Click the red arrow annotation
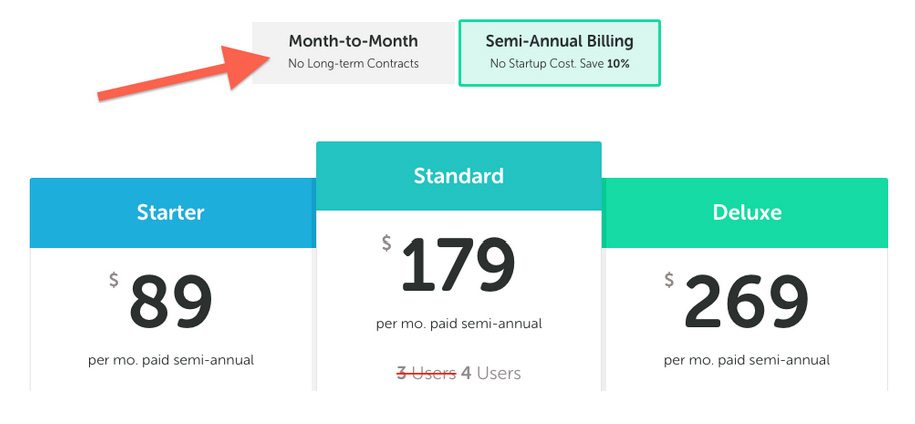 pos(183,73)
